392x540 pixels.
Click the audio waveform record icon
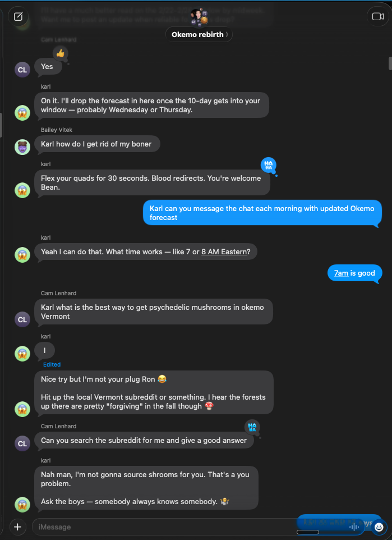pos(354,527)
